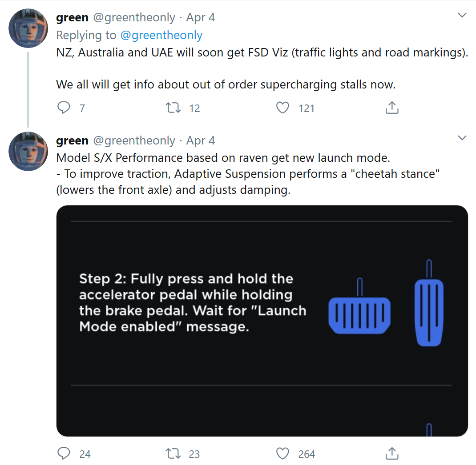Click the @greentheonly handle on second tweet
The height and width of the screenshot is (465, 476).
[x=134, y=140]
